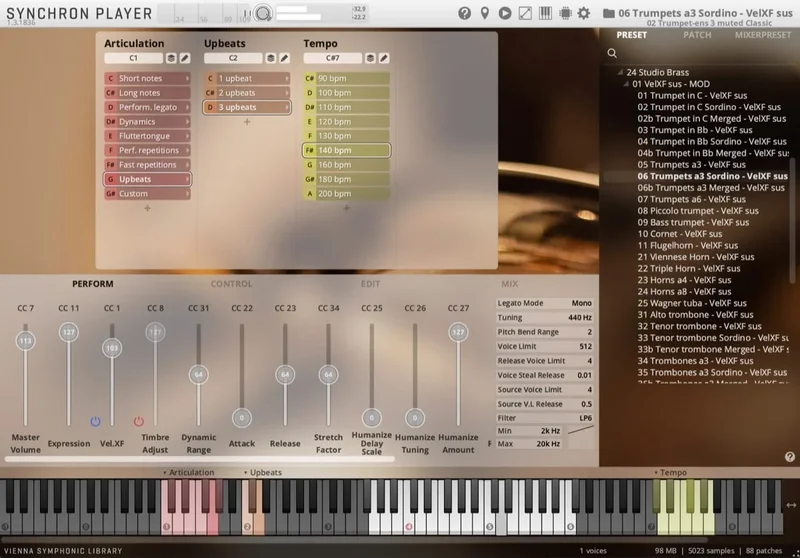Screen dimensions: 800x558
Task: Click the search magnifier icon in preset browser
Action: coord(612,53)
